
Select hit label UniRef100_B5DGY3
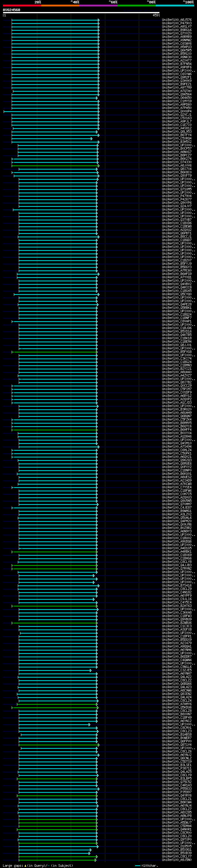tap(177, 267)
